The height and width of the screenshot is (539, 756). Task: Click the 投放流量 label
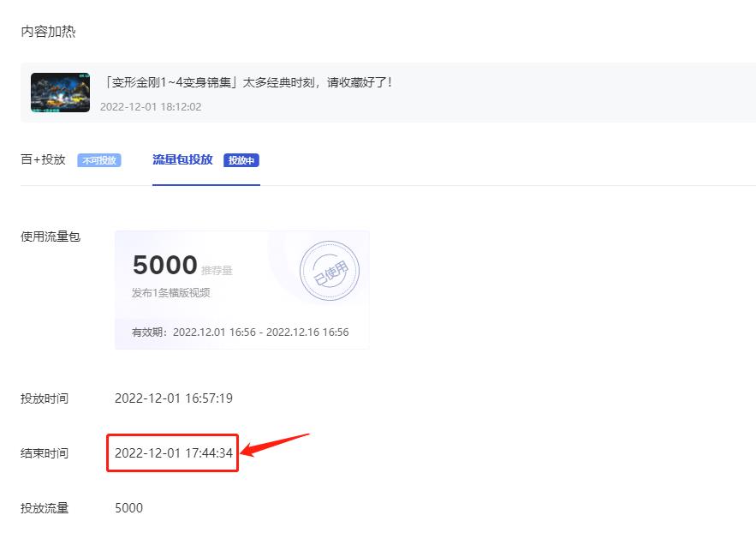pos(45,508)
